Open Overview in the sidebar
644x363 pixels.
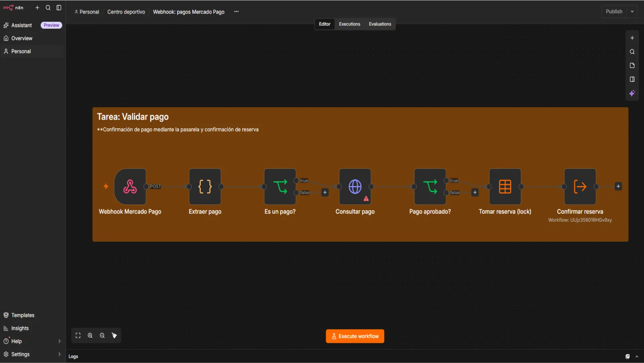(32, 38)
